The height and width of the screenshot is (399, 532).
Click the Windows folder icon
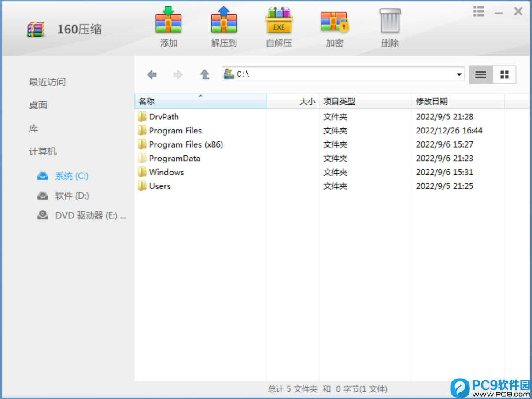[142, 172]
